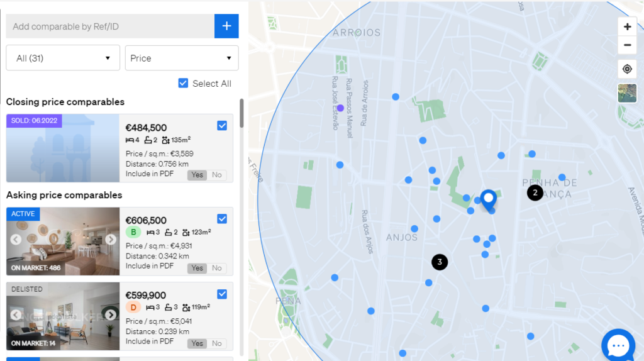This screenshot has height=361, width=644.
Task: Set Include in PDF to No for €606,500
Action: (217, 268)
